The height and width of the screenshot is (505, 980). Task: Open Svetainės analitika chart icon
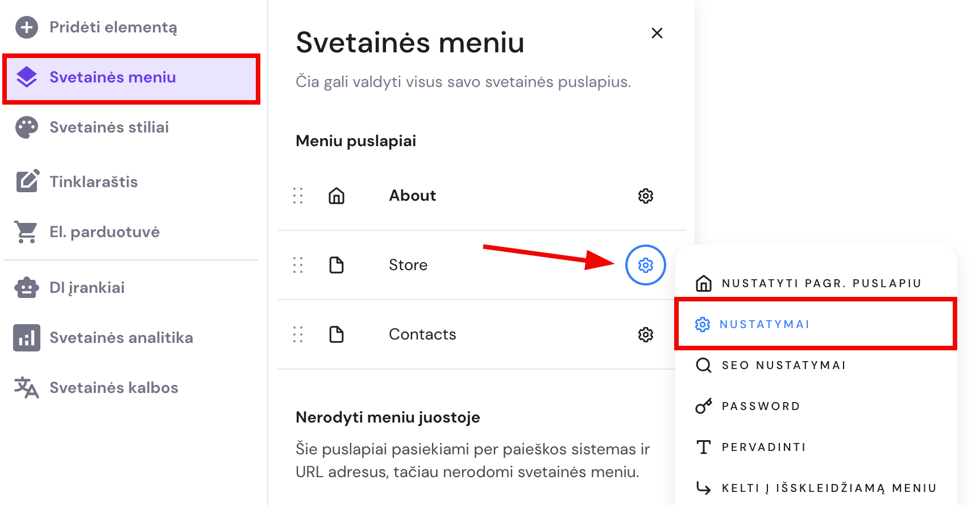click(x=26, y=338)
